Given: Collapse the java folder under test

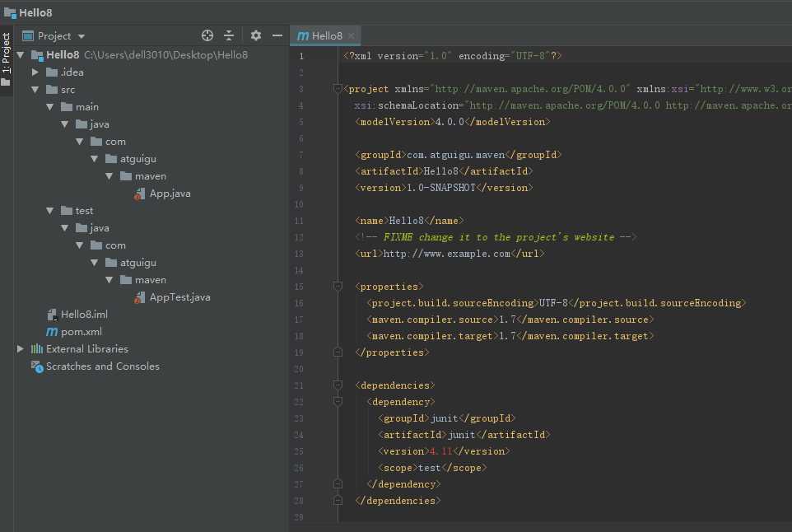Looking at the screenshot, I should [65, 228].
